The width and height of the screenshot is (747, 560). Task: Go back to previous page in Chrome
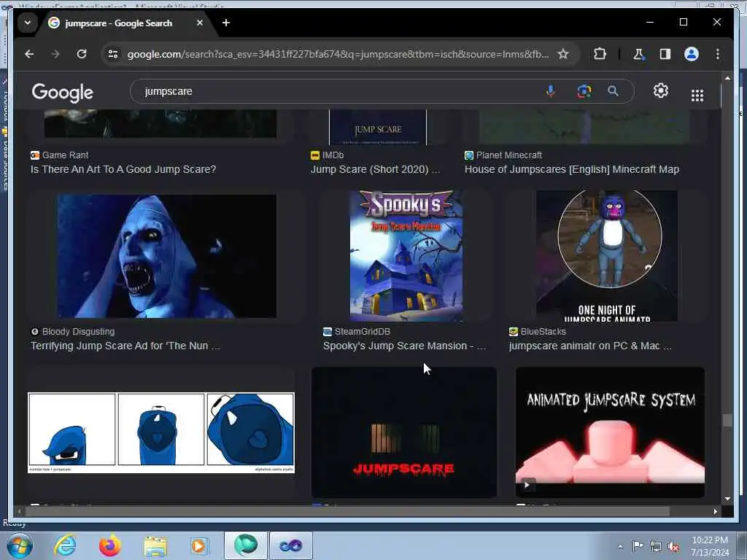(x=29, y=54)
